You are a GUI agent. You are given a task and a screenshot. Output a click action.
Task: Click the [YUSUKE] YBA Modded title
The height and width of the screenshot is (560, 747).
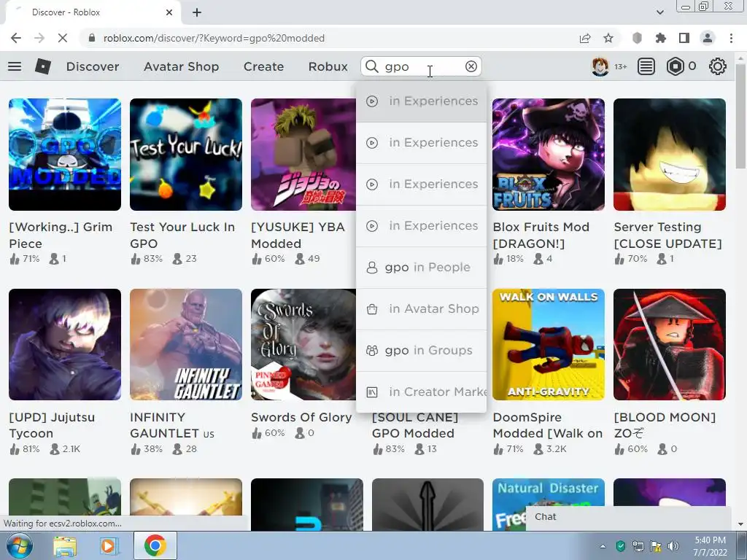[x=298, y=236]
